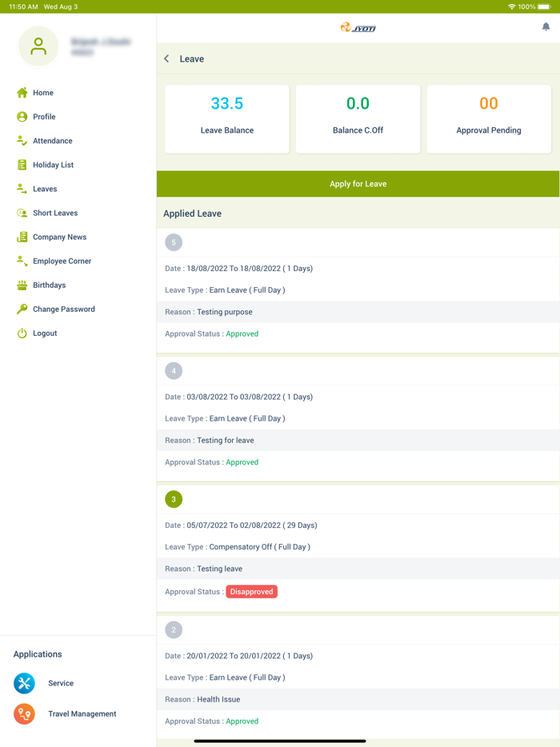The width and height of the screenshot is (560, 747).
Task: Select the Attendance icon in sidebar
Action: 22,141
